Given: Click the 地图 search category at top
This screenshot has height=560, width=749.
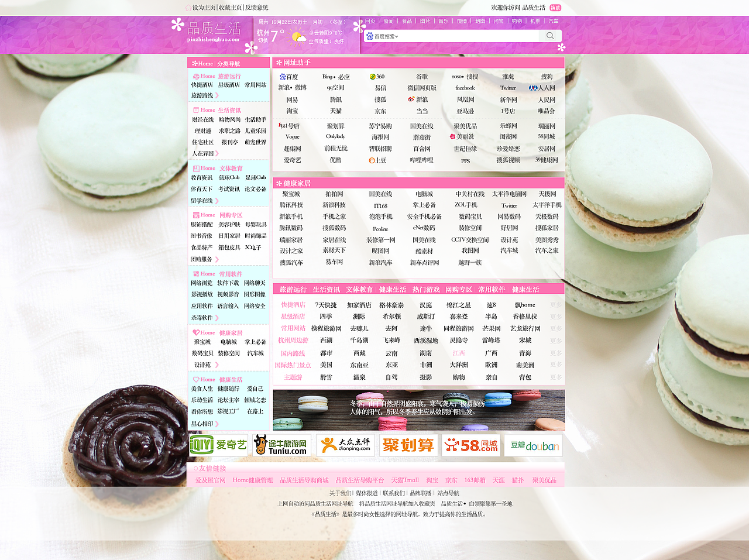Looking at the screenshot, I should (480, 21).
